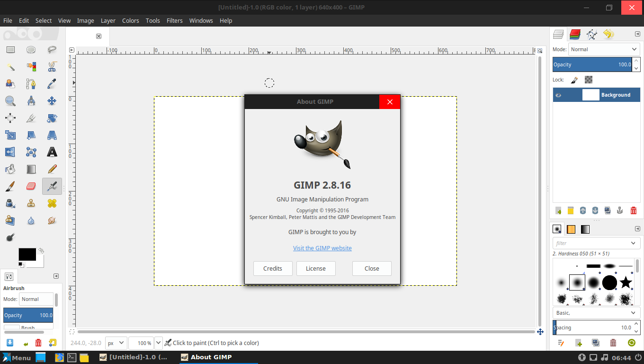This screenshot has height=364, width=644.
Task: Select the Cage Transform tool
Action: coord(31,152)
